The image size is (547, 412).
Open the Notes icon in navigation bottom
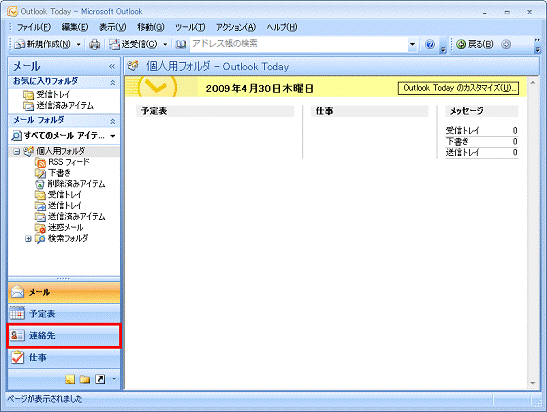point(70,379)
